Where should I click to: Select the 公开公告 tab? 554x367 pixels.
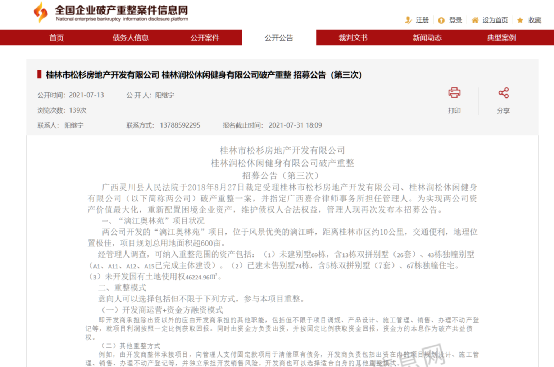pos(279,37)
